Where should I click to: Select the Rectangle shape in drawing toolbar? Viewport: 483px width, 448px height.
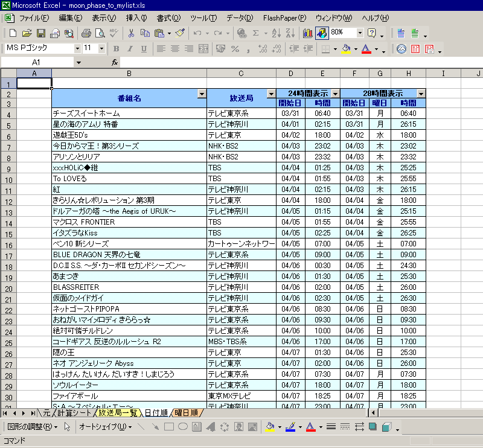pyautogui.click(x=169, y=427)
